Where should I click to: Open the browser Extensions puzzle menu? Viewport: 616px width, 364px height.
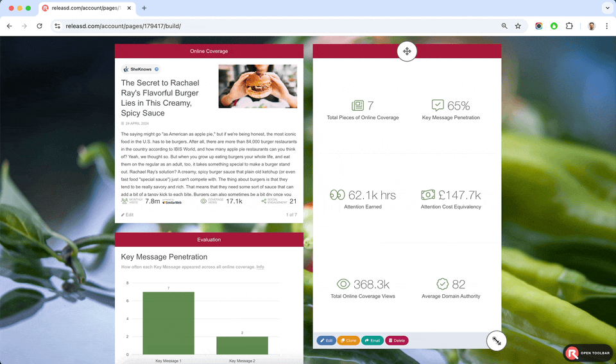tap(569, 26)
